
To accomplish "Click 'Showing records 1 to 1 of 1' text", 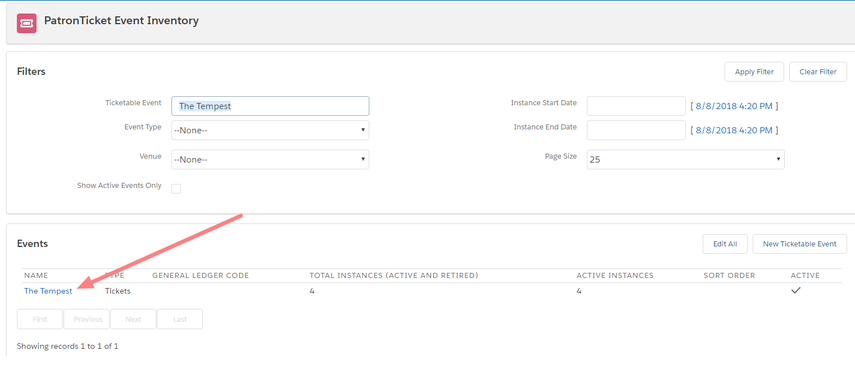I will (68, 346).
